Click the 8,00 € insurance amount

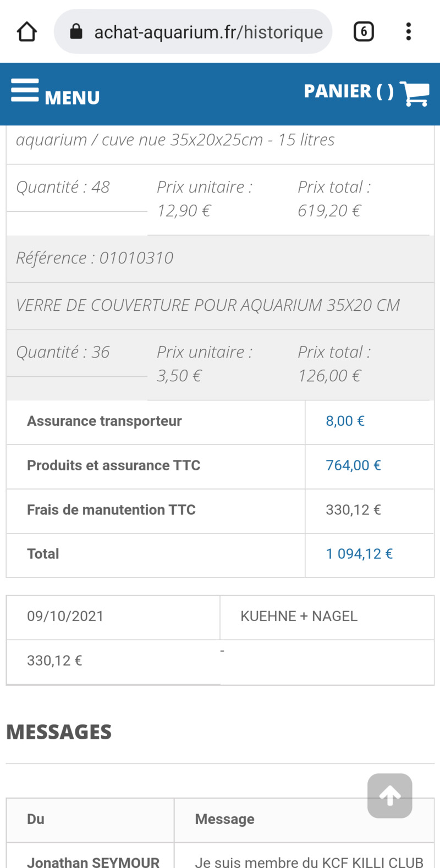tap(345, 421)
